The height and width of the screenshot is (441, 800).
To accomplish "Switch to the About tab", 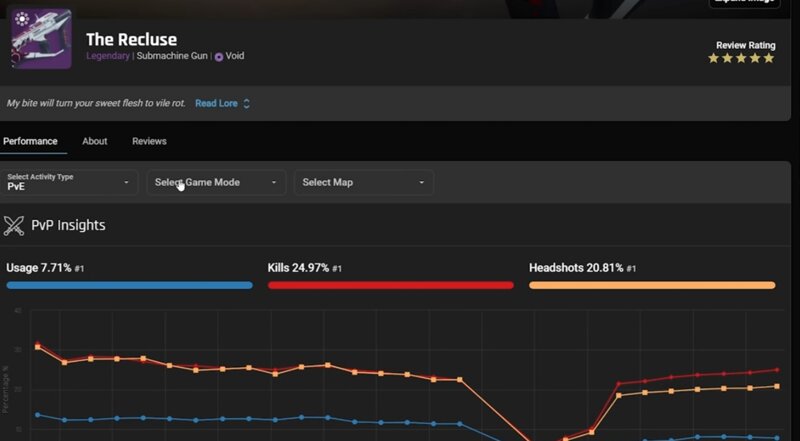I will (x=95, y=141).
